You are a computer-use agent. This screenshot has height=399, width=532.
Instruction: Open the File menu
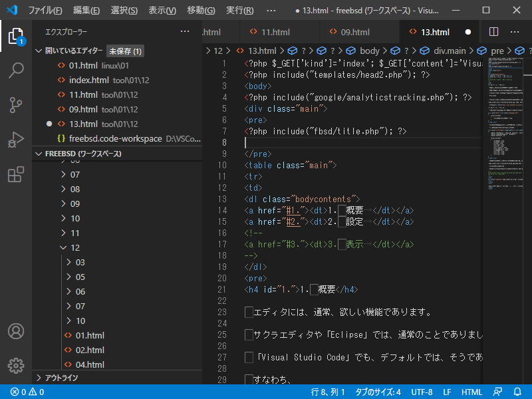coord(45,11)
